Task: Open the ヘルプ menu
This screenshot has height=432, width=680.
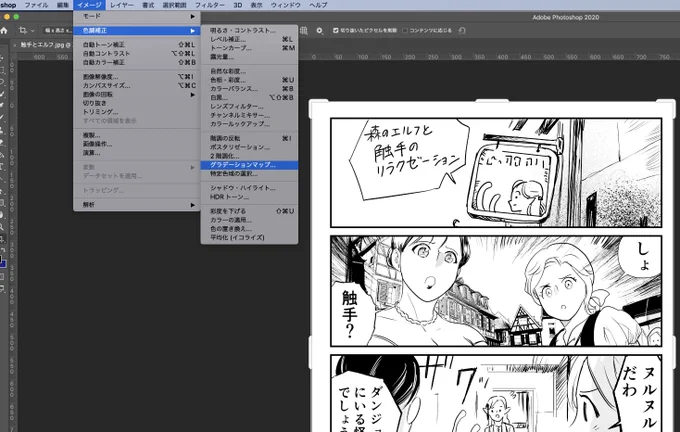Action: click(318, 5)
